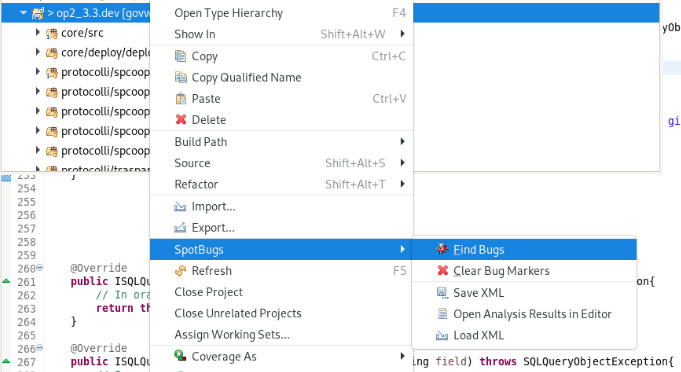Run Find Bugs from submenu

point(524,249)
